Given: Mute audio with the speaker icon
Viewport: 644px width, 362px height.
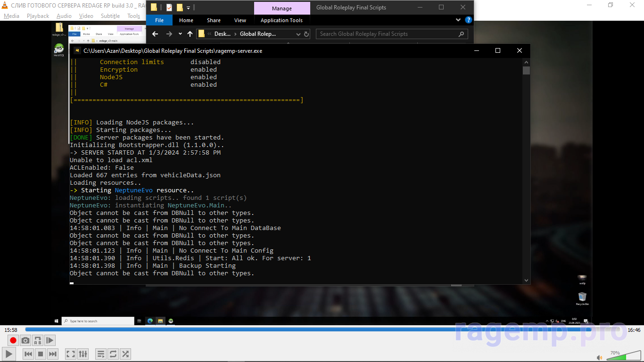Looking at the screenshot, I should click(x=600, y=358).
